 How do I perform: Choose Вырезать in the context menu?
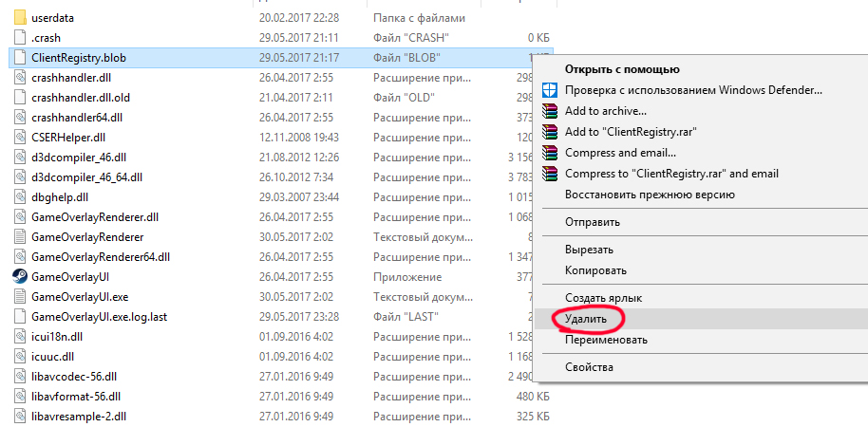589,250
